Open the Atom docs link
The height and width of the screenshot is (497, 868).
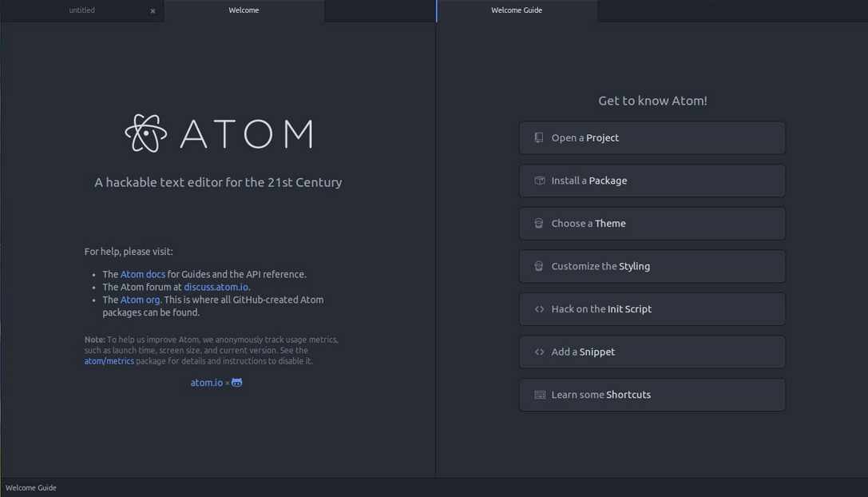(x=141, y=273)
